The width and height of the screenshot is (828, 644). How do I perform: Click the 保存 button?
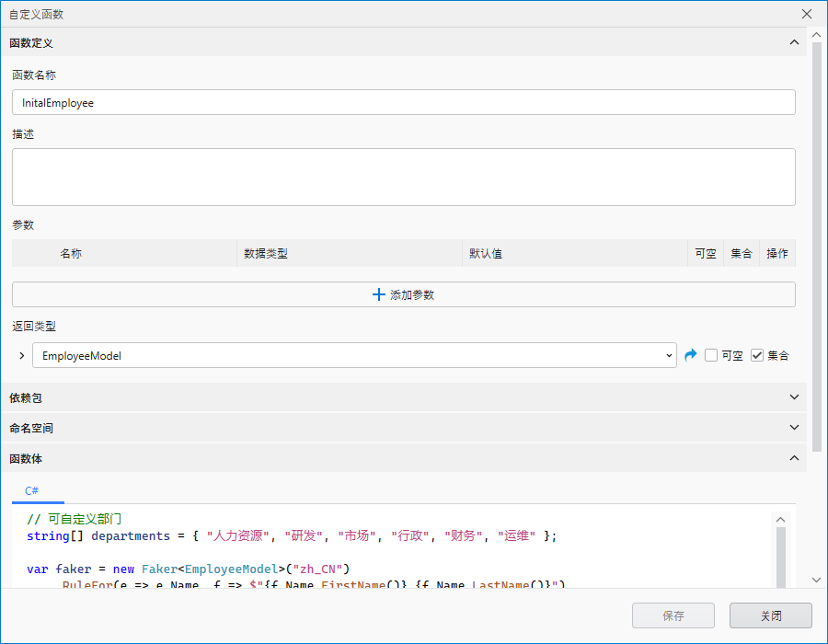[x=673, y=615]
